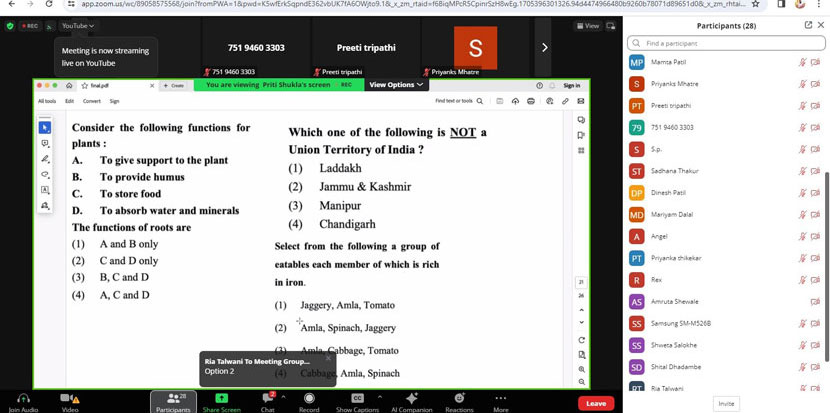Click the print icon in PDF toolbar

(531, 101)
